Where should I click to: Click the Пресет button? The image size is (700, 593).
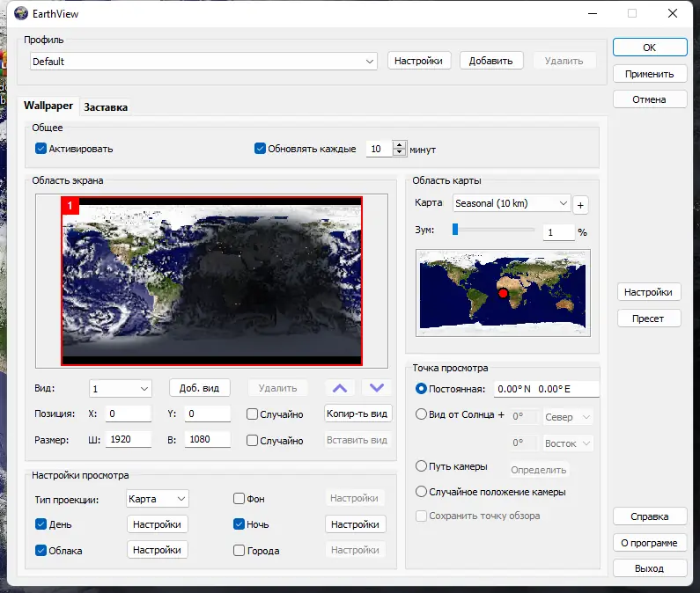coord(649,318)
